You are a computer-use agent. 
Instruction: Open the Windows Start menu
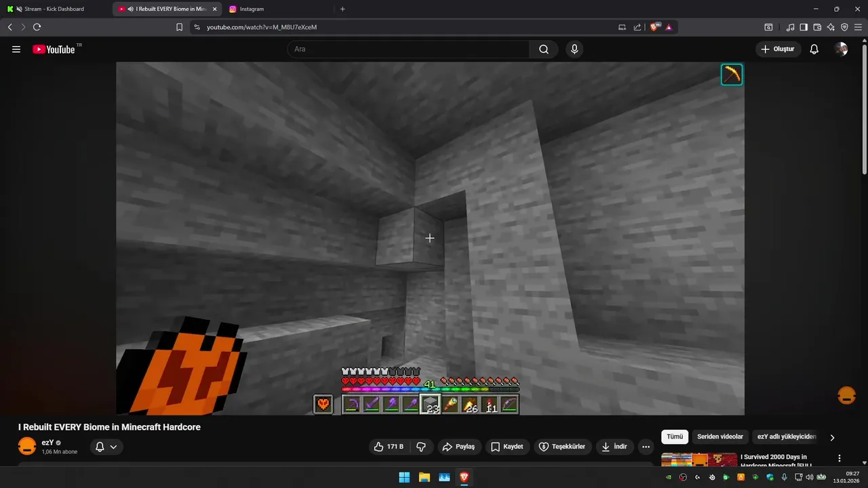coord(404,477)
